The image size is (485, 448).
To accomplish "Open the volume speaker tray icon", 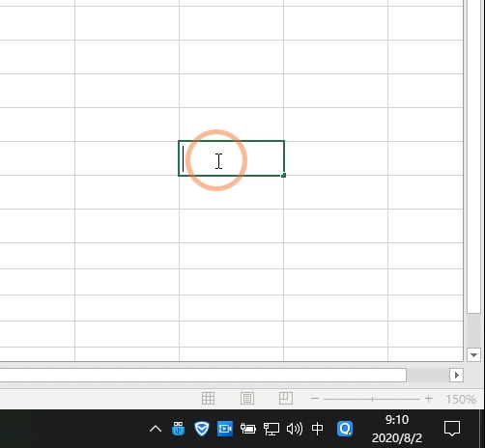I will pyautogui.click(x=295, y=429).
